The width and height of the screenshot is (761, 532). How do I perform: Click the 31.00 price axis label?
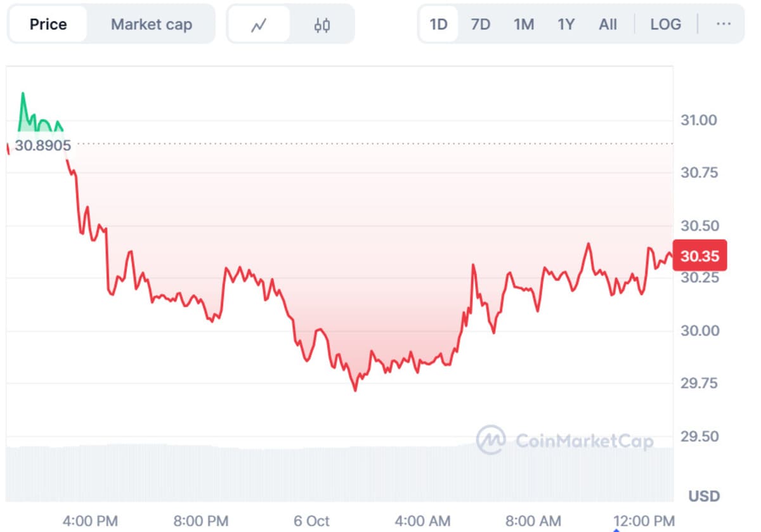coord(698,120)
